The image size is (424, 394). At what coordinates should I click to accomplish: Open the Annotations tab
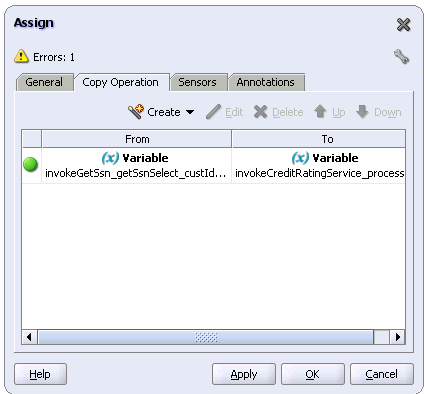(266, 82)
